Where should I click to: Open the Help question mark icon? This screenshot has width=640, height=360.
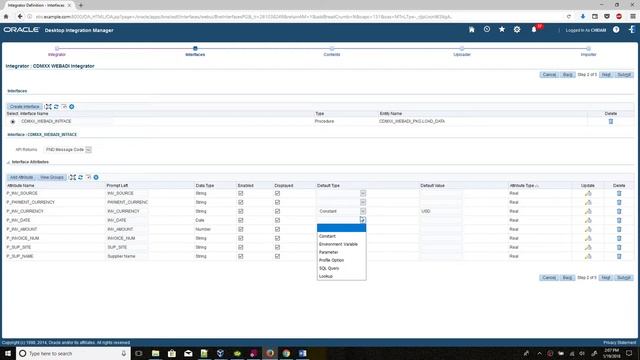click(616, 30)
